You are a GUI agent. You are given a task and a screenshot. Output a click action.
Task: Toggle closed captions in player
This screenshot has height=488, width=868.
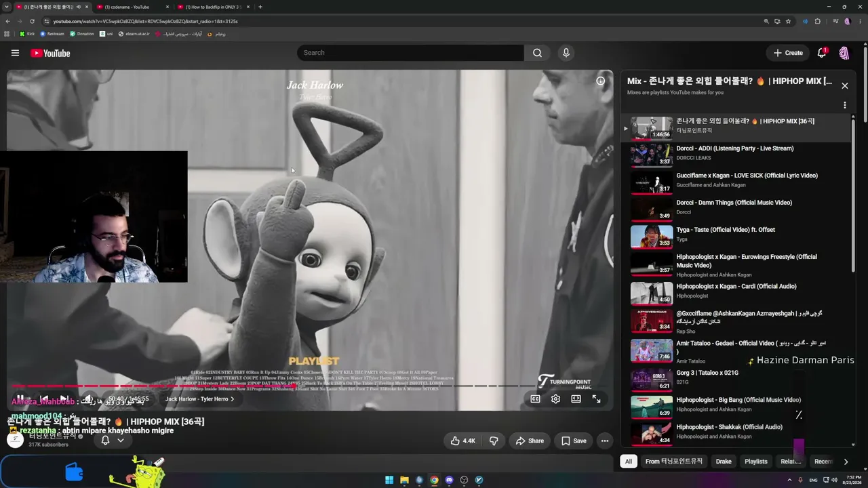click(x=535, y=399)
